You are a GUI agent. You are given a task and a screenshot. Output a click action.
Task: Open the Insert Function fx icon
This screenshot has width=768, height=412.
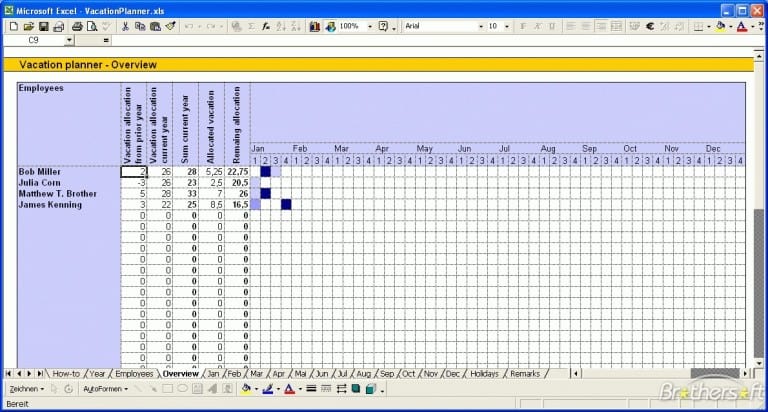(266, 26)
